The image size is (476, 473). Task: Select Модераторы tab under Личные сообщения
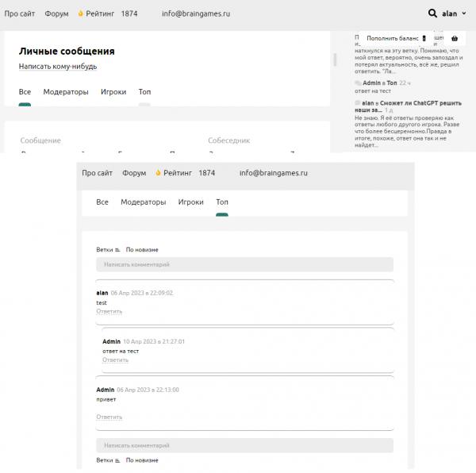[x=66, y=92]
